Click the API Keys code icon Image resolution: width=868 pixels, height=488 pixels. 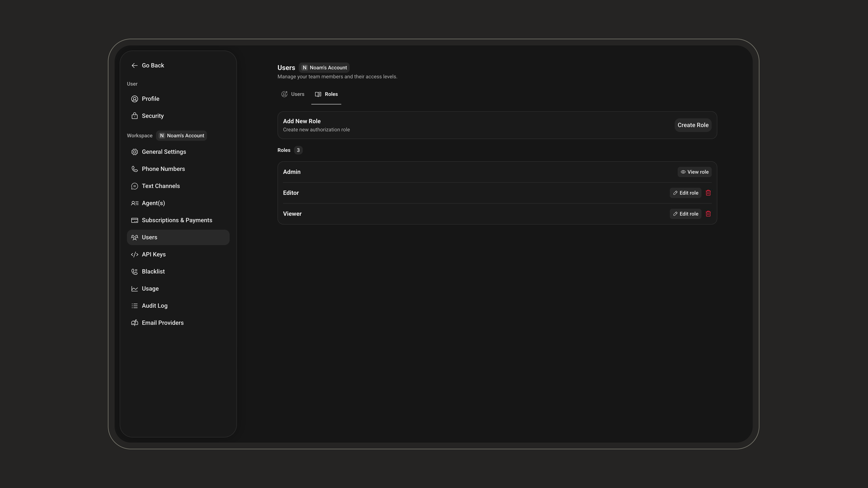134,255
